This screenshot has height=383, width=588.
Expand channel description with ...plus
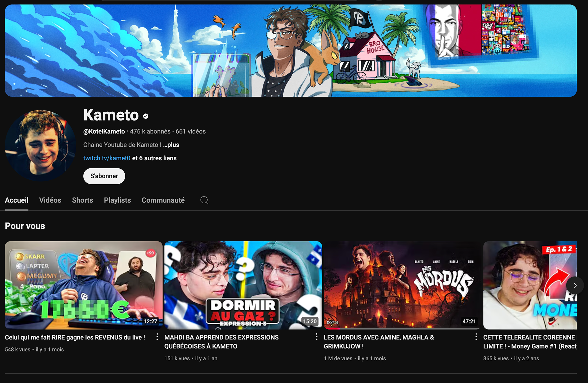[171, 145]
